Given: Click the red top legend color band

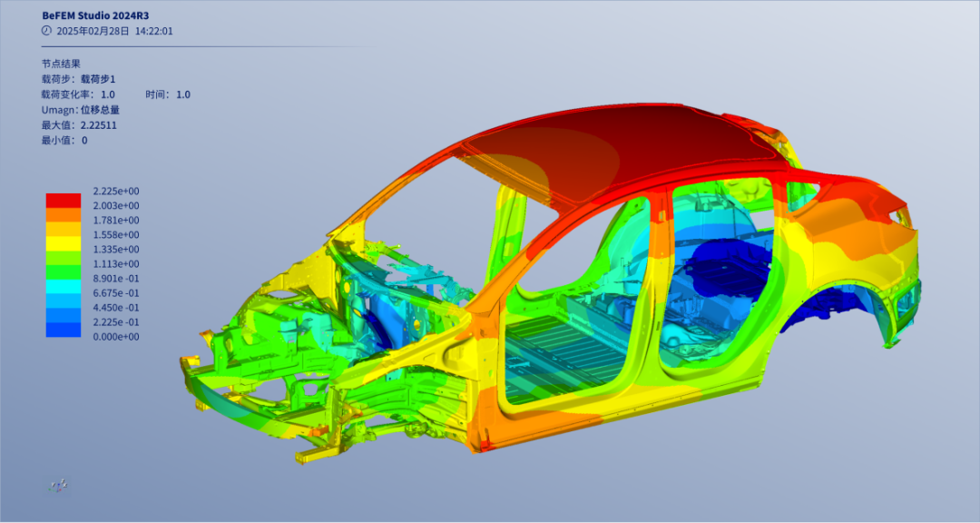Looking at the screenshot, I should (64, 199).
